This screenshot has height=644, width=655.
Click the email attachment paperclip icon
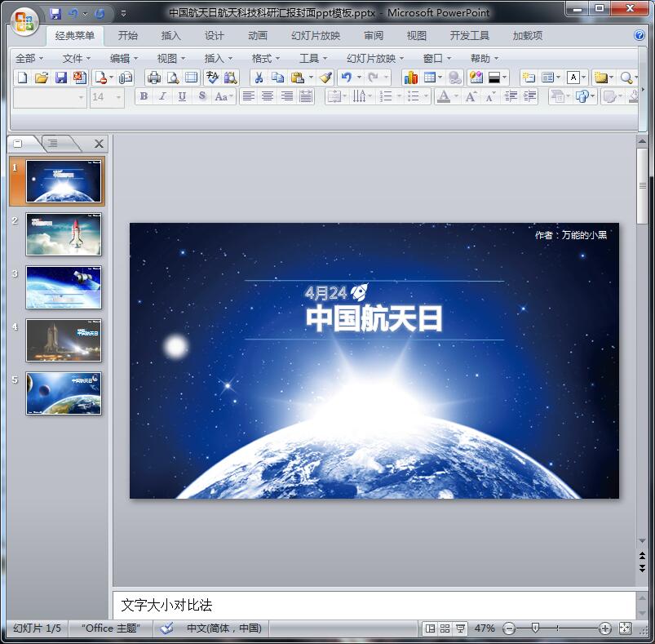click(x=126, y=78)
